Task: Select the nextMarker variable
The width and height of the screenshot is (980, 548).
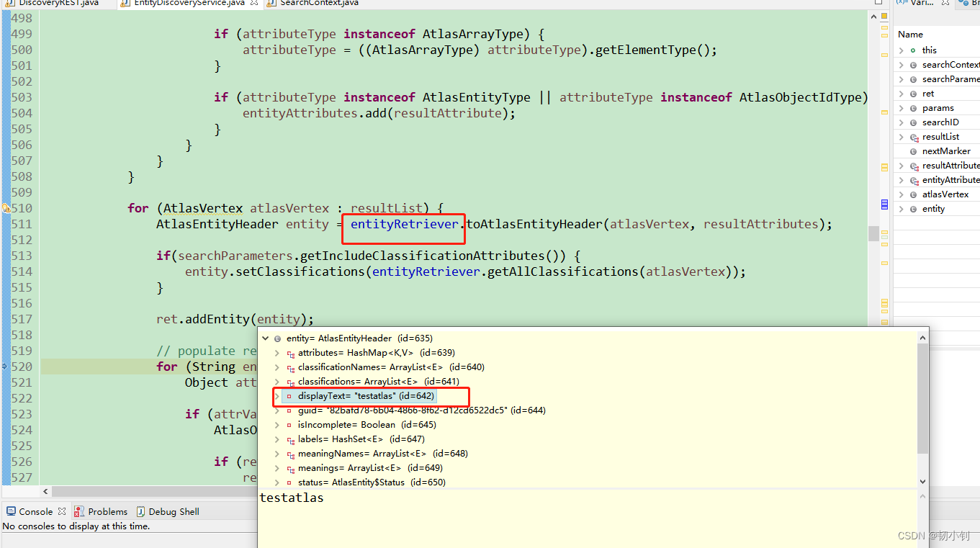Action: click(946, 151)
